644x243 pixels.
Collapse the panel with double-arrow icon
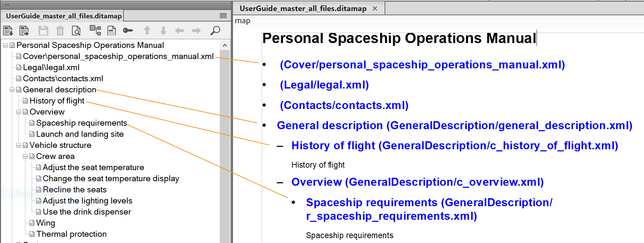pyautogui.click(x=7, y=5)
